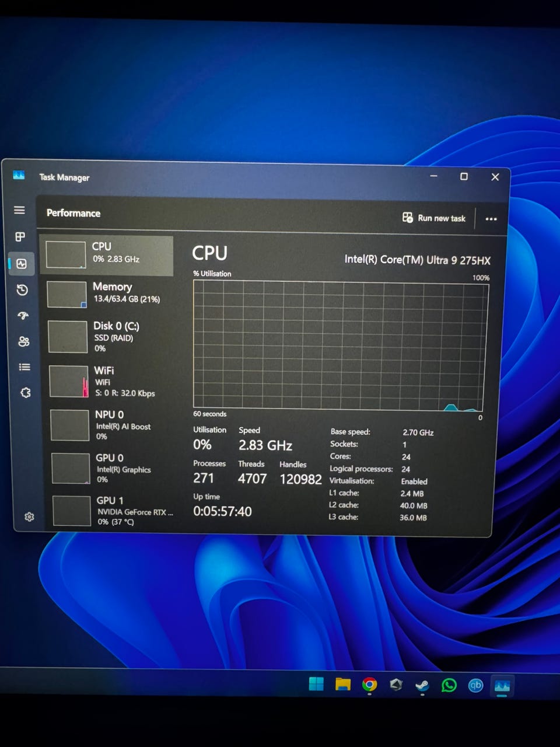
Task: Open qBittorrent from the taskbar
Action: coord(475,685)
